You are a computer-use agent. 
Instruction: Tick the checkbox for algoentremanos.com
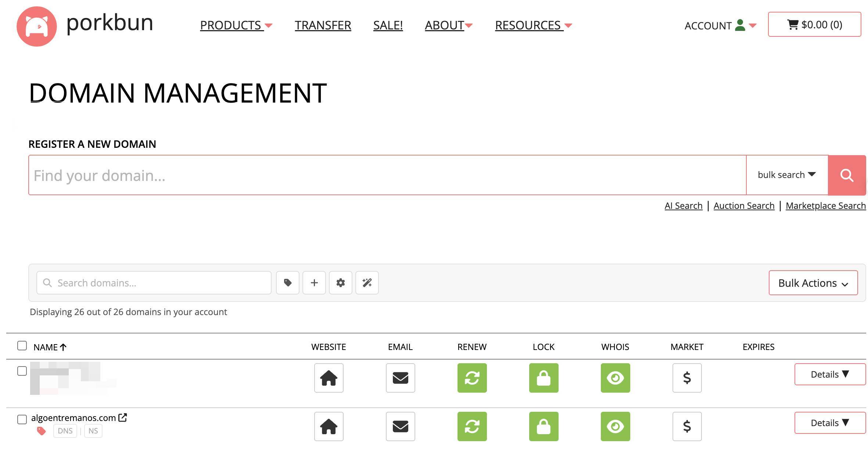[x=22, y=419]
